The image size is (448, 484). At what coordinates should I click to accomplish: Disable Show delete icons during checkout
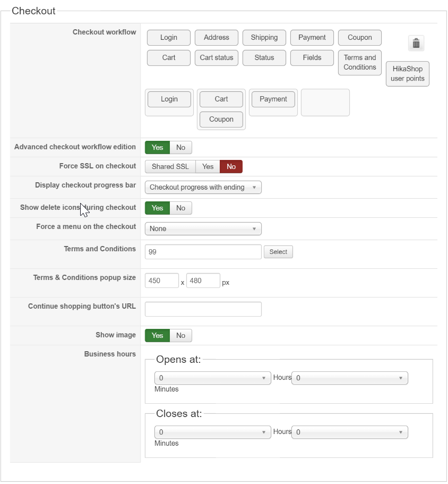180,208
